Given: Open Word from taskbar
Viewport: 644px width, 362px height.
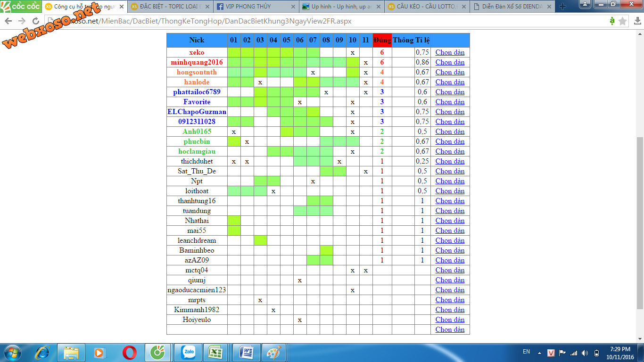Looking at the screenshot, I should (246, 353).
